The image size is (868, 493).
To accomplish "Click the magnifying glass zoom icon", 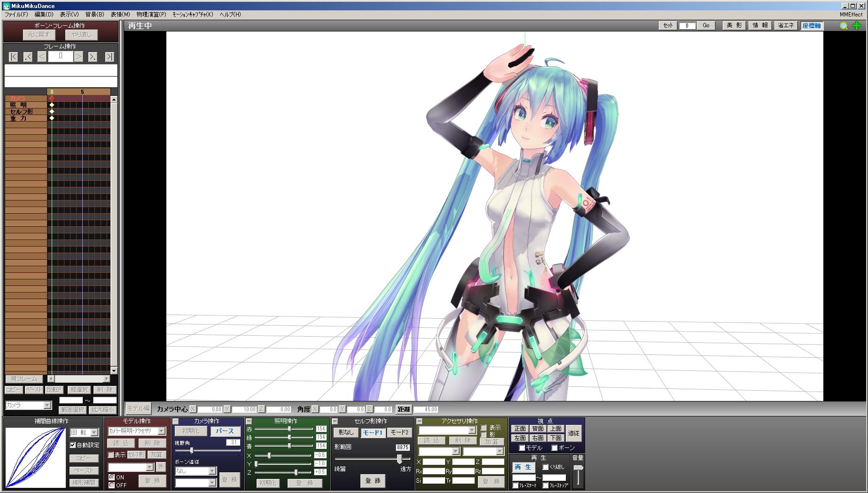I will click(844, 26).
